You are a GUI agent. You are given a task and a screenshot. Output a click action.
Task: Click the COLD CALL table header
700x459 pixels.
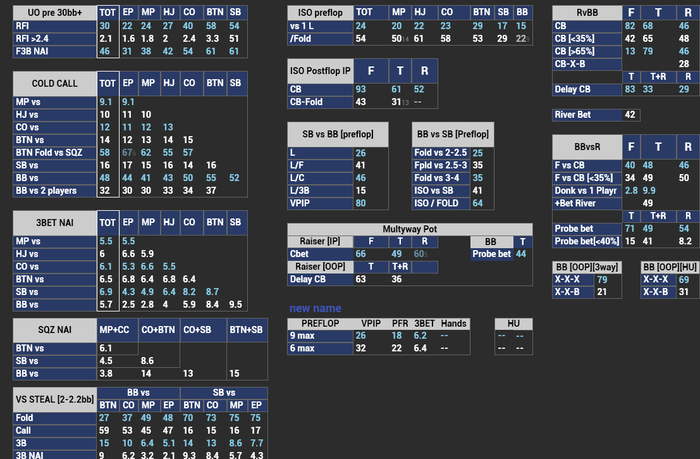(x=54, y=83)
